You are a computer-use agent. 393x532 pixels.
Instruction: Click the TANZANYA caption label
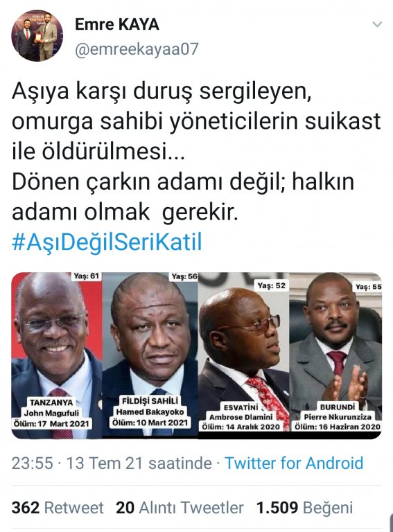tap(51, 402)
